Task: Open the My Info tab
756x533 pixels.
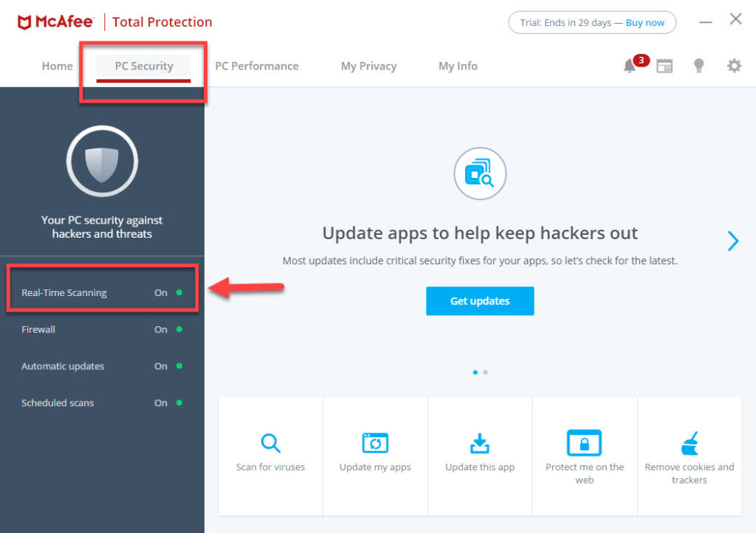Action: [458, 66]
